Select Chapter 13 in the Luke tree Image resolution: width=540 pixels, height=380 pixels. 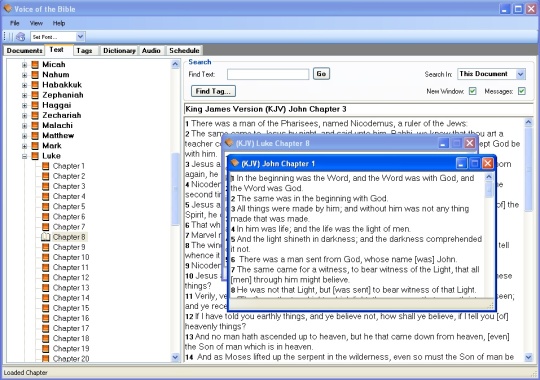[x=71, y=288]
